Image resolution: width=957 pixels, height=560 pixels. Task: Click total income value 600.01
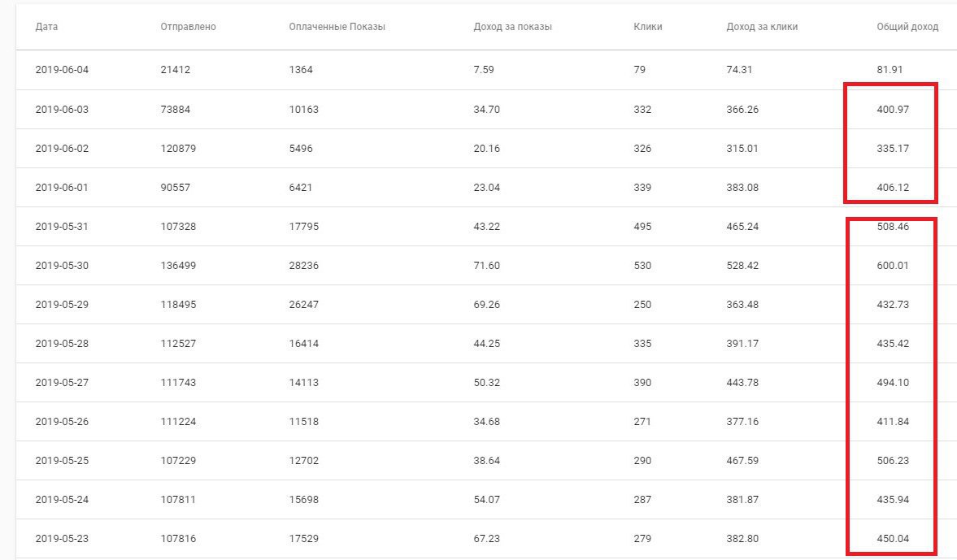pyautogui.click(x=893, y=266)
